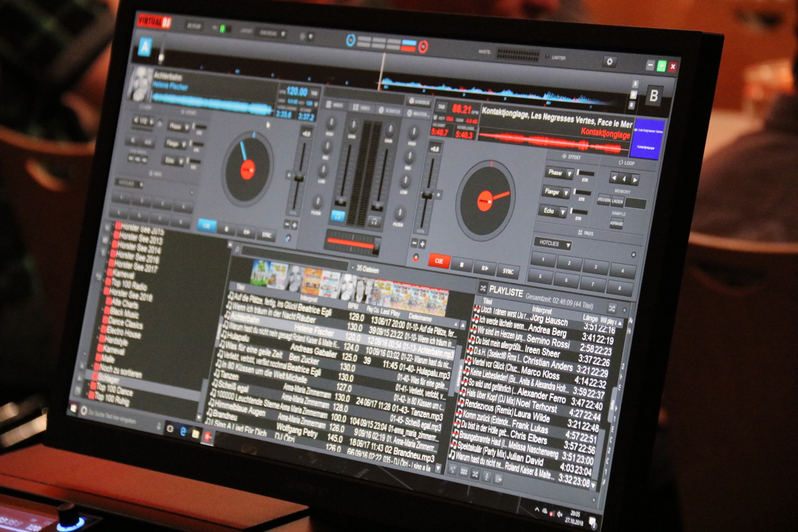Image resolution: width=798 pixels, height=532 pixels.
Task: Trigger deck B hotcue pad 6
Action: pos(566,280)
